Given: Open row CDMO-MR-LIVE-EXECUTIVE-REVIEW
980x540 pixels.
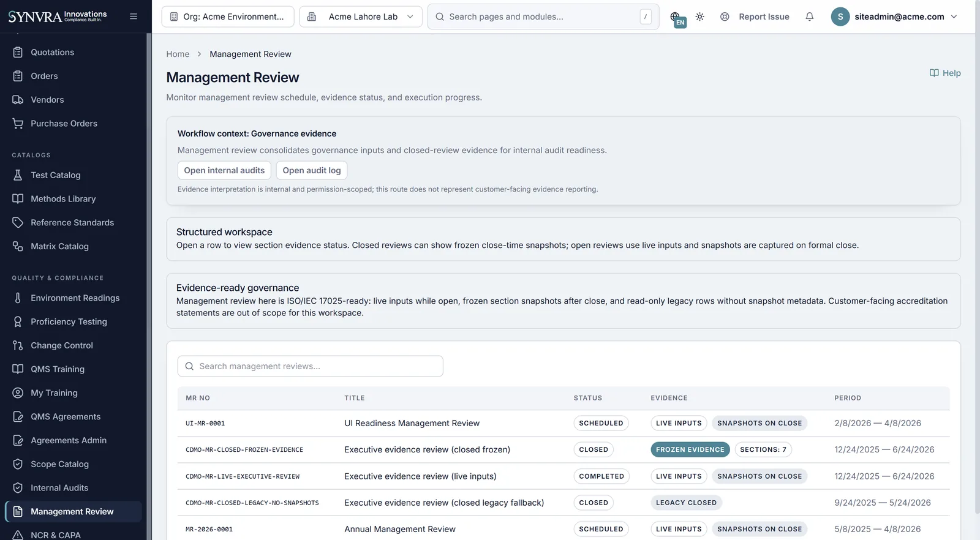Looking at the screenshot, I should click(563, 476).
